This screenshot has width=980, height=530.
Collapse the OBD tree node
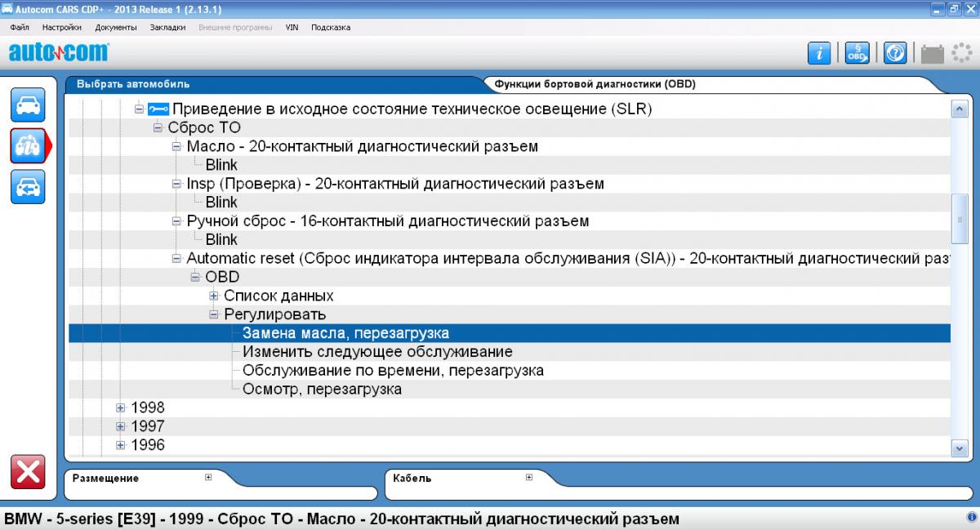pos(195,277)
